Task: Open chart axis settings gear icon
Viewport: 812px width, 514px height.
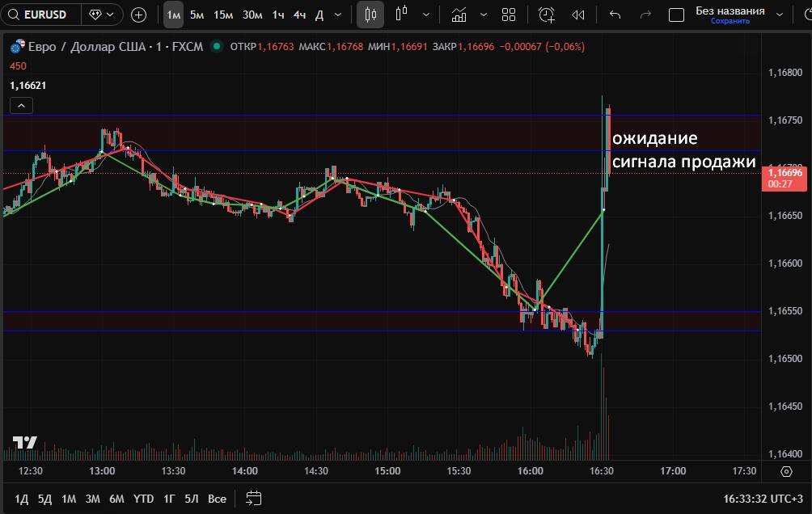Action: point(786,471)
